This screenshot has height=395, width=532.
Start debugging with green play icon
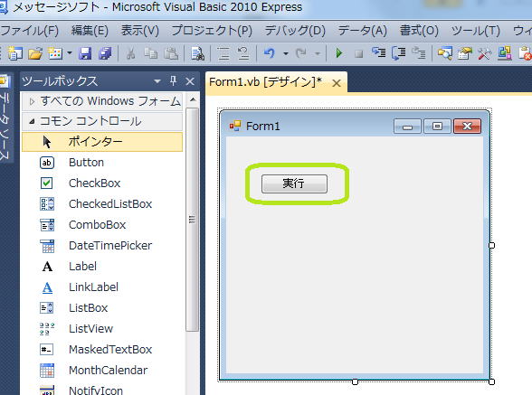(338, 53)
